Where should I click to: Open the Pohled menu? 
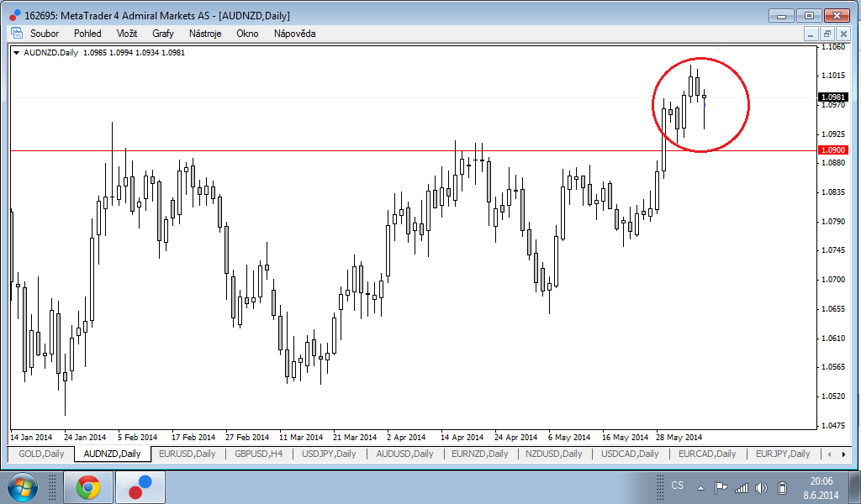[87, 34]
